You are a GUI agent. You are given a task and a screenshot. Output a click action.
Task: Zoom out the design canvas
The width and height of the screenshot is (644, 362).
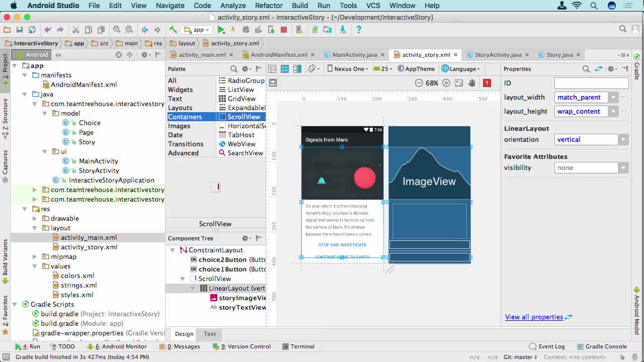pos(419,83)
